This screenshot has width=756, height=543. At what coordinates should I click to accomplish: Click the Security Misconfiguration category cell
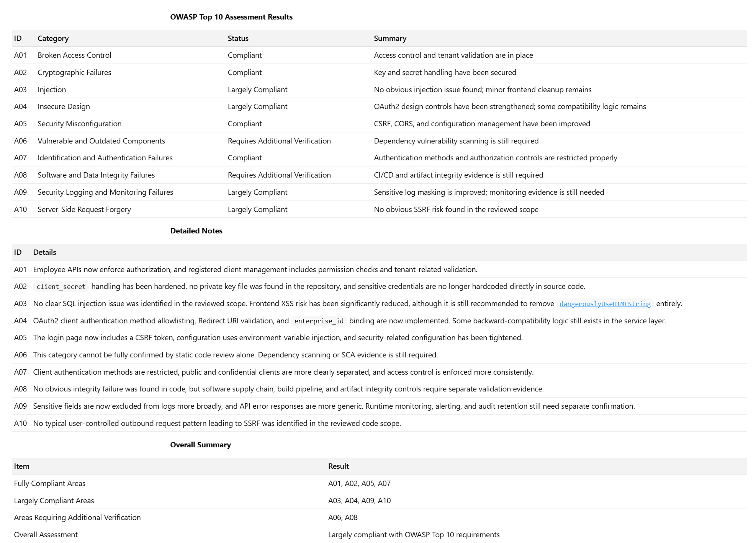coord(79,124)
